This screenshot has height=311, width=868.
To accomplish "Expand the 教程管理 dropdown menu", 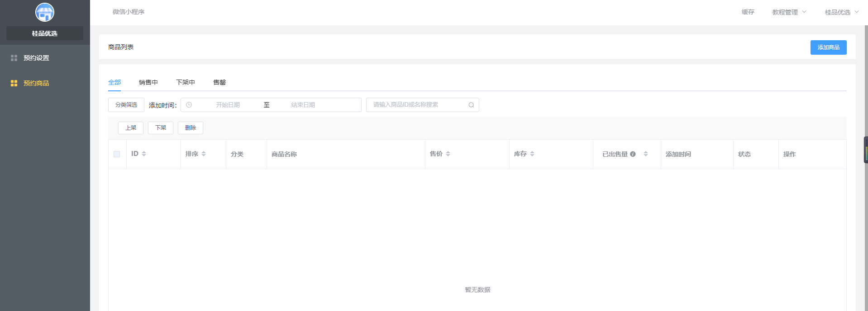I will [x=789, y=12].
